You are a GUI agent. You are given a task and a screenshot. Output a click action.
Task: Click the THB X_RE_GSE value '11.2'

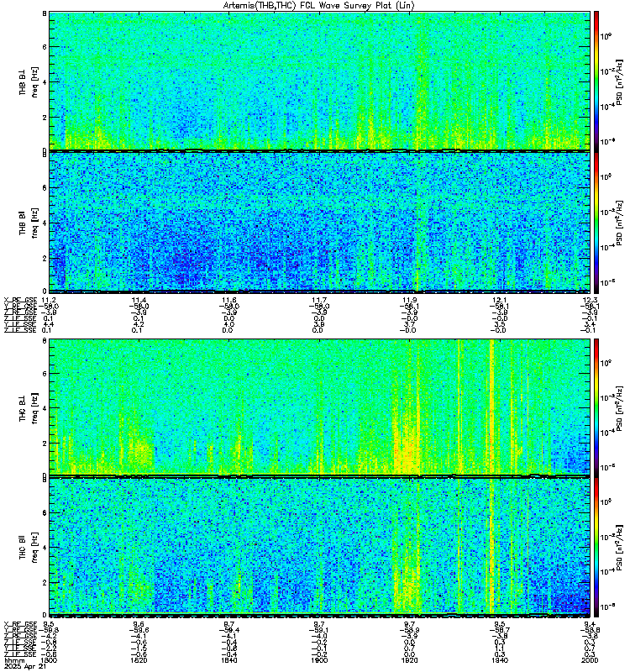tap(49, 300)
